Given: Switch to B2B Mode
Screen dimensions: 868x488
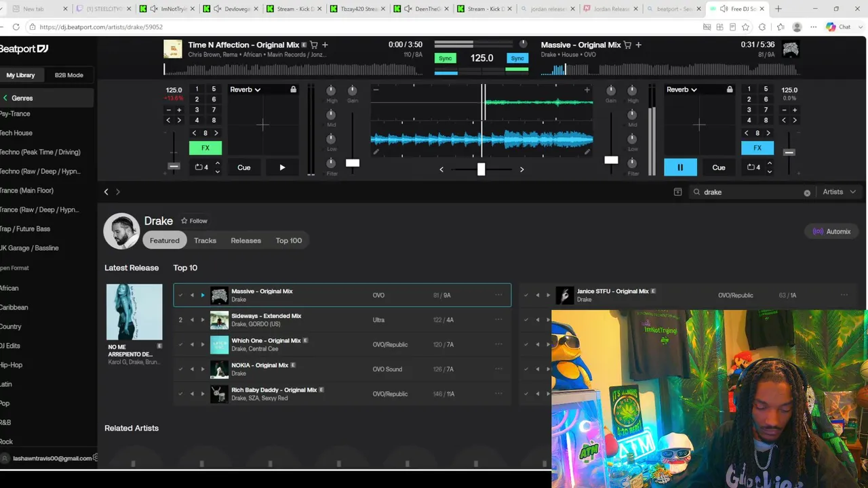Looking at the screenshot, I should coord(69,75).
